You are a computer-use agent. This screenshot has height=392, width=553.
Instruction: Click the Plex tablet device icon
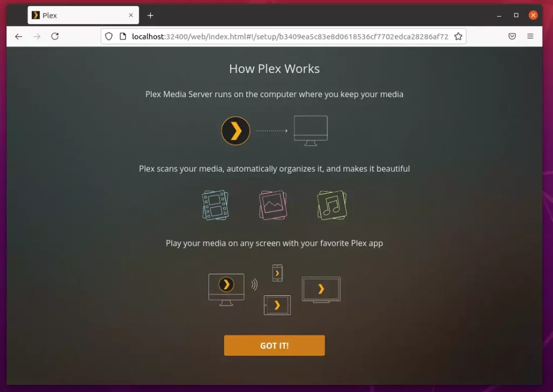277,305
